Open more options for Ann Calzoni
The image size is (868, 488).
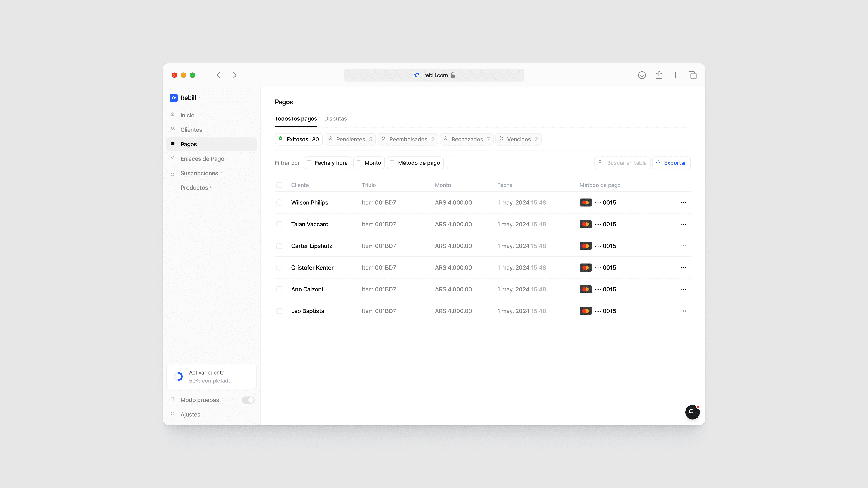tap(683, 289)
